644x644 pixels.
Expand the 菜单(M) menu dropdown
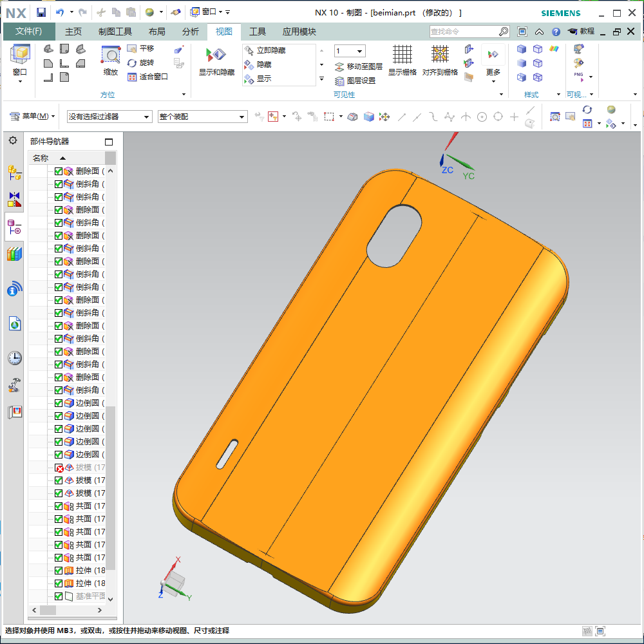point(32,116)
